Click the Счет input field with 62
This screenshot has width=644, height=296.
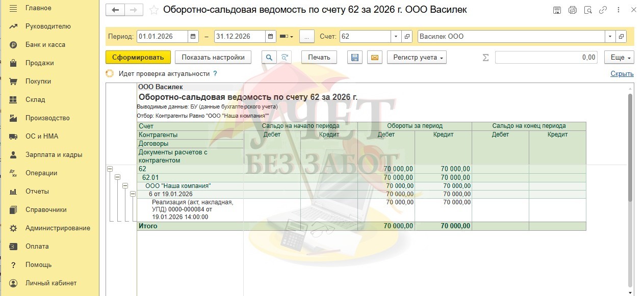coord(366,37)
